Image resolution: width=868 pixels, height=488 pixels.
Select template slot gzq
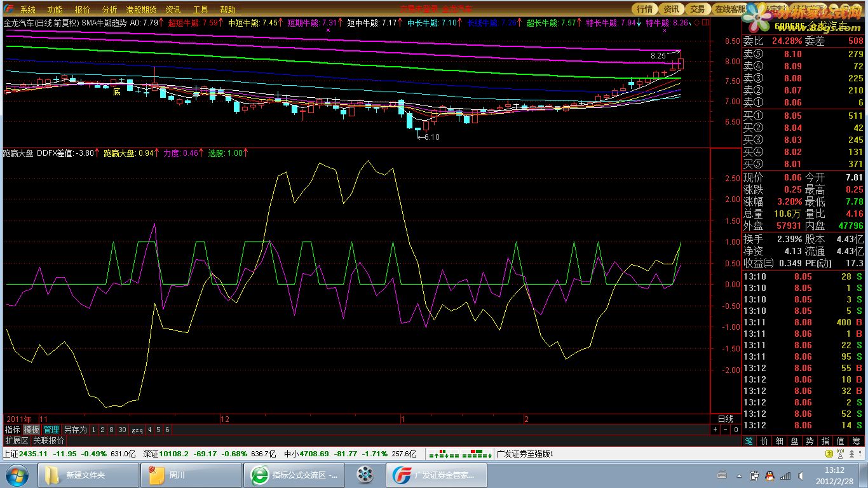point(137,430)
